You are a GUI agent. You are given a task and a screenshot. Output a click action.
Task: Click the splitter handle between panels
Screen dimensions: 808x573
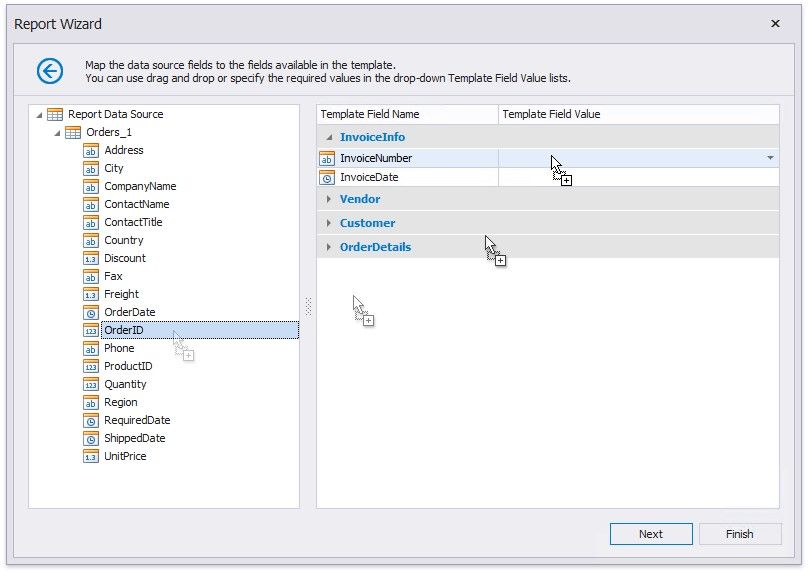pos(308,307)
